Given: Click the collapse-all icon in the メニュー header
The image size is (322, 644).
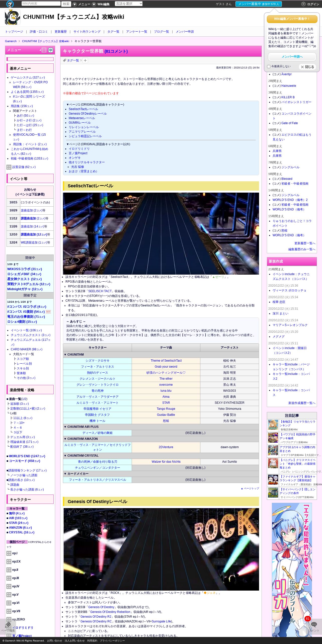Looking at the screenshot, I should click(44, 50).
